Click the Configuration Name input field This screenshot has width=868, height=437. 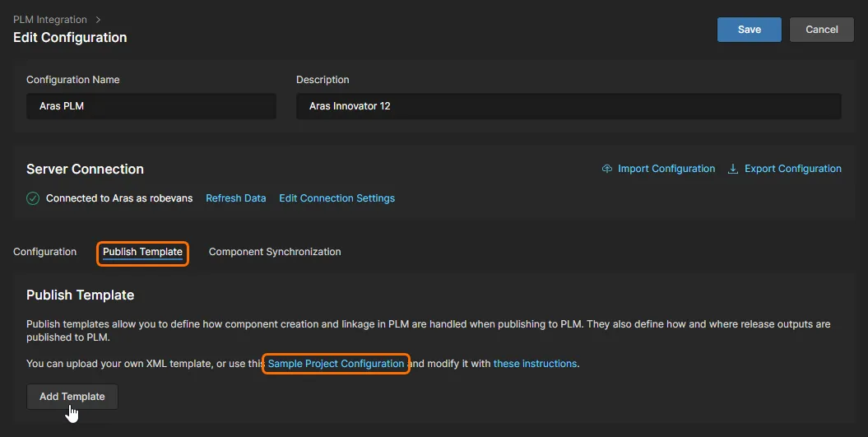tap(151, 106)
